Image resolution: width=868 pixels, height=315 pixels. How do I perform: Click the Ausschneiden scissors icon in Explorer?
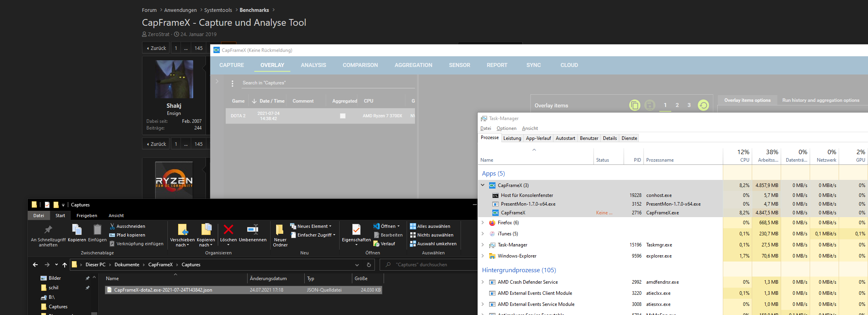pos(112,226)
